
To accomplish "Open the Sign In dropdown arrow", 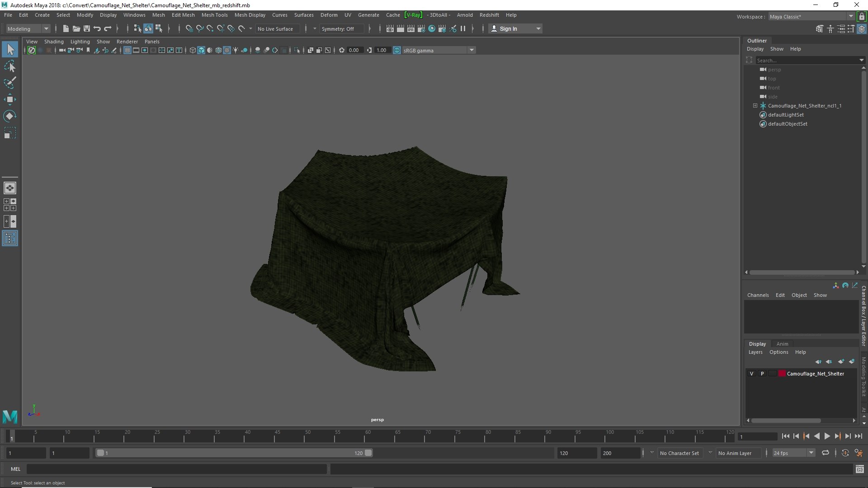I will (x=538, y=28).
